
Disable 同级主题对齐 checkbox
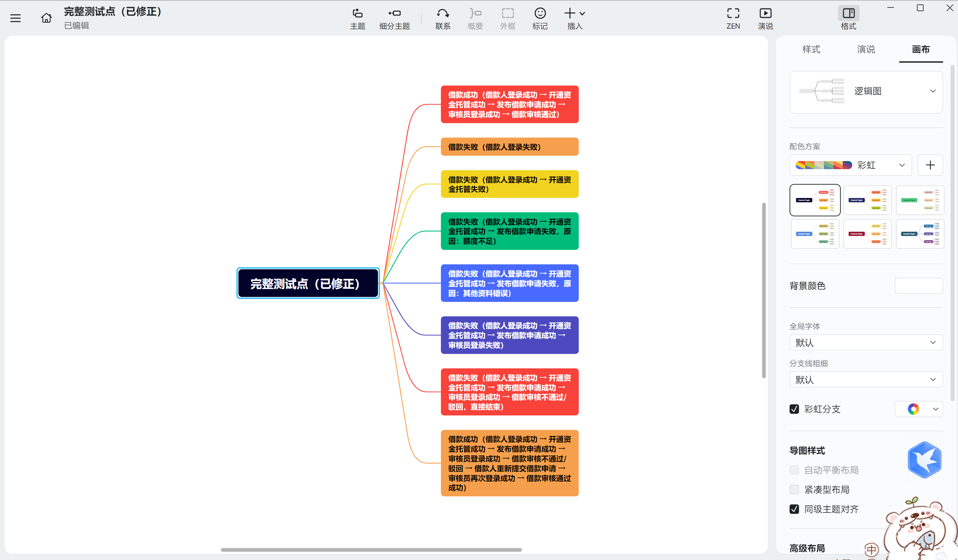click(x=794, y=509)
